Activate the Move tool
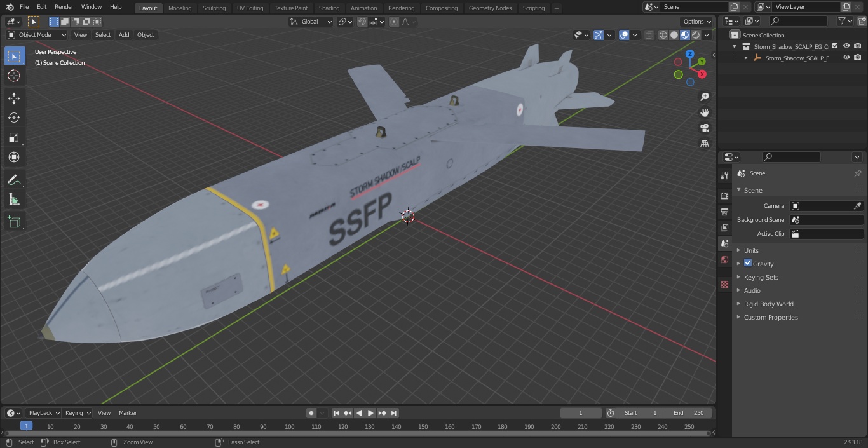This screenshot has width=868, height=448. click(14, 98)
